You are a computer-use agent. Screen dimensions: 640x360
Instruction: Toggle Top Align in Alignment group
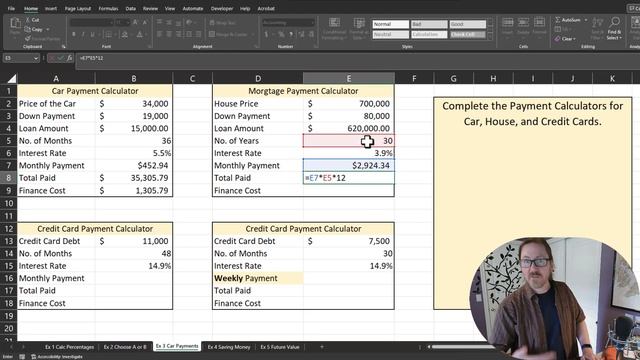coord(159,22)
